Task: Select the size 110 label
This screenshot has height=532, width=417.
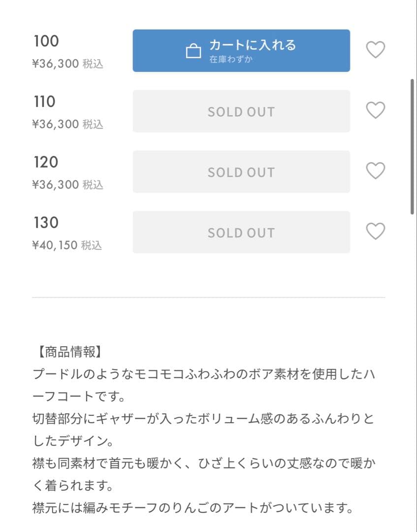Action: click(x=45, y=102)
